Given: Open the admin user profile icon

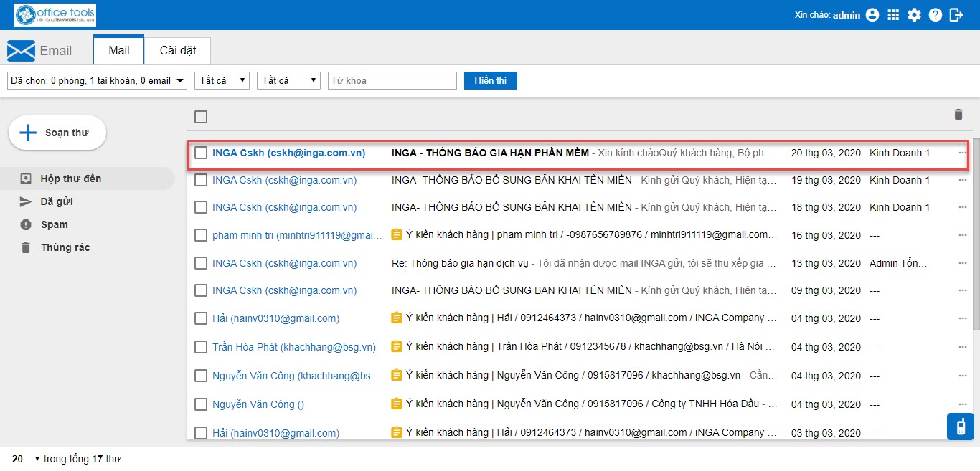Looking at the screenshot, I should 872,15.
